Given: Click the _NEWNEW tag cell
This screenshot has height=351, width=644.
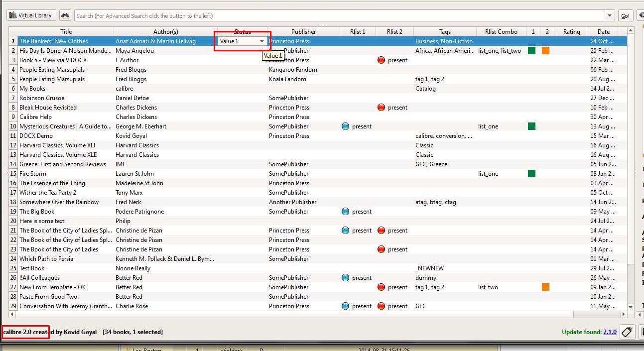Looking at the screenshot, I should point(429,268).
